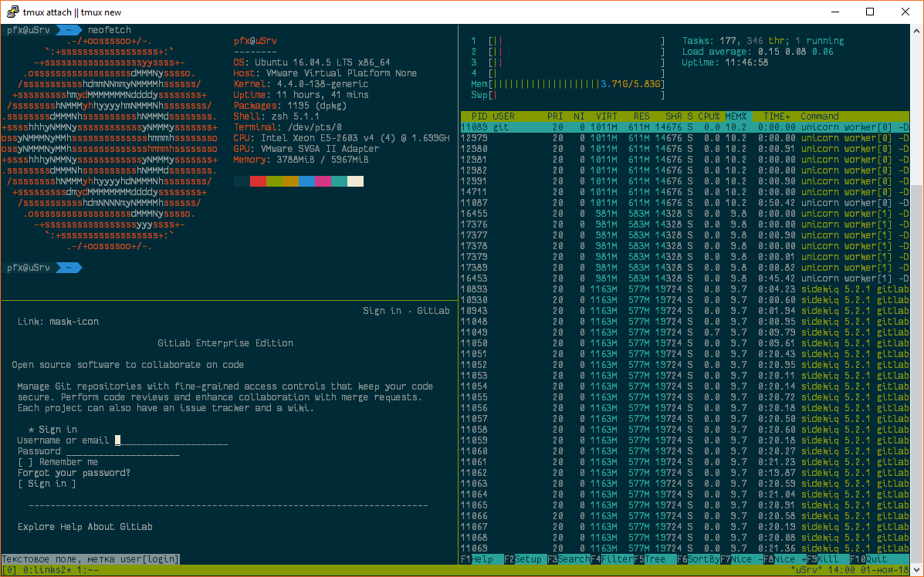
Task: Activate F3 Search in htop
Action: (x=569, y=559)
